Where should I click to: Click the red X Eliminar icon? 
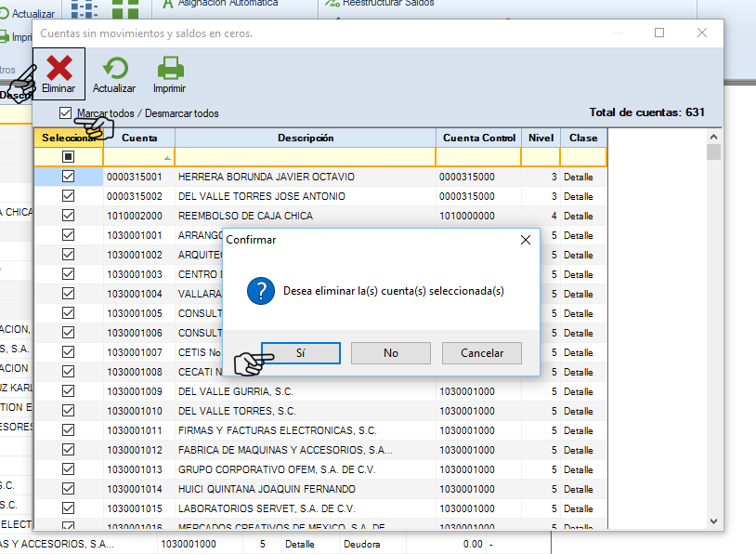click(x=59, y=69)
